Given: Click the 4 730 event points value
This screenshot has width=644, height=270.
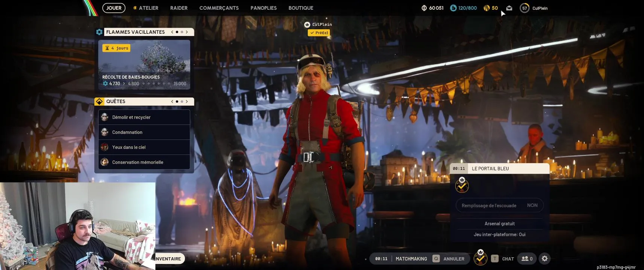Looking at the screenshot, I should pos(115,84).
